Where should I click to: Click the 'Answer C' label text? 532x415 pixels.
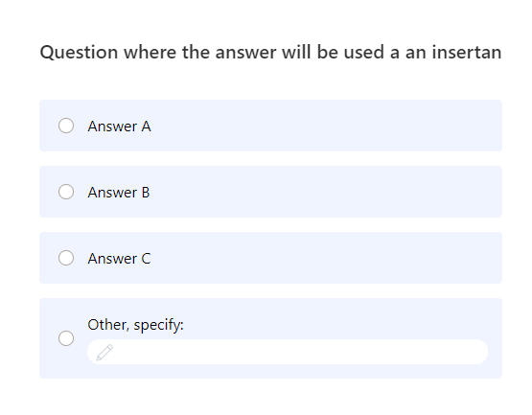pos(119,259)
